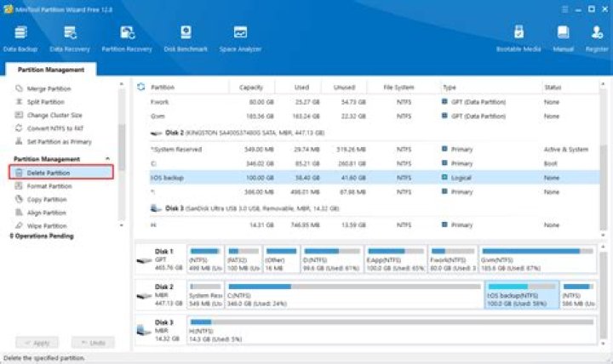613x364 pixels.
Task: Open the hamburger menu in the title bar
Action: (564, 9)
